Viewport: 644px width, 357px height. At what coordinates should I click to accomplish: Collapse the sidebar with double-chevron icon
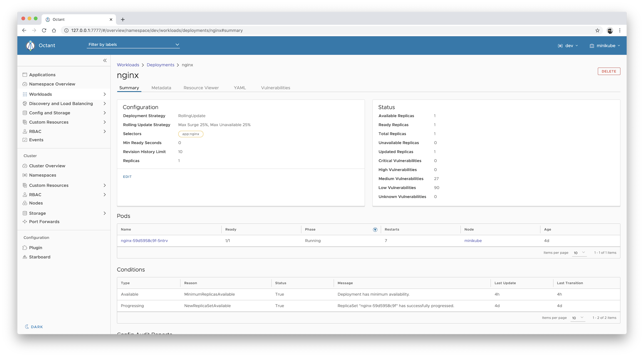click(105, 60)
